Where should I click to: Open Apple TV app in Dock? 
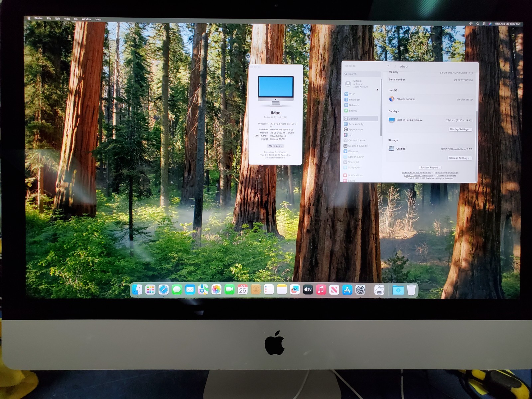click(308, 290)
